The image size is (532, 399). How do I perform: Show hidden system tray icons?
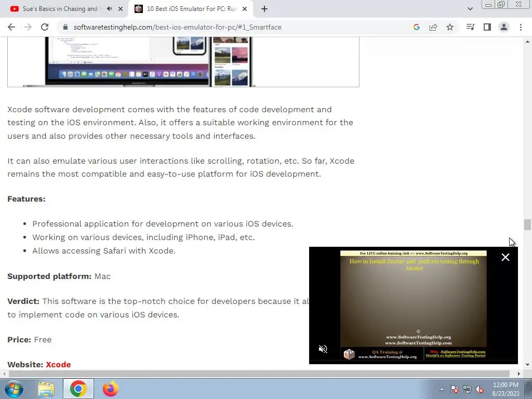pos(442,389)
